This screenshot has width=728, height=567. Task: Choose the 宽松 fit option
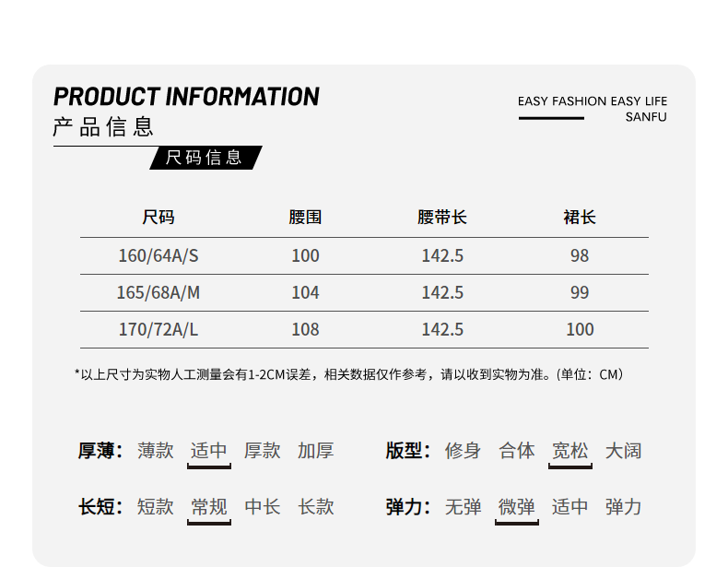[569, 451]
